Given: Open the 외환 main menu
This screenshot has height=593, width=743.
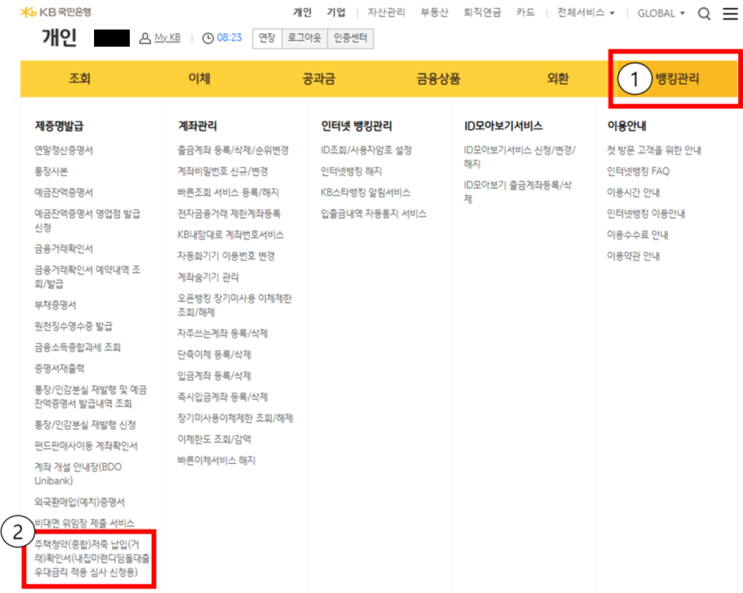Looking at the screenshot, I should pyautogui.click(x=557, y=78).
